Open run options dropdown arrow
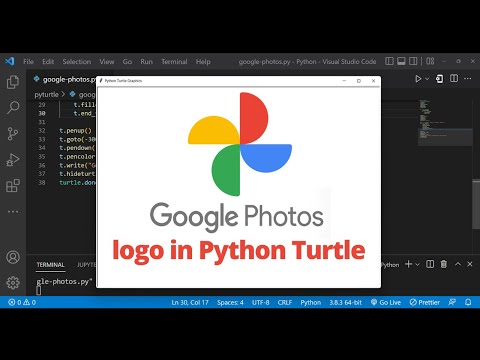Viewport: 480px width, 360px height. pos(427,79)
